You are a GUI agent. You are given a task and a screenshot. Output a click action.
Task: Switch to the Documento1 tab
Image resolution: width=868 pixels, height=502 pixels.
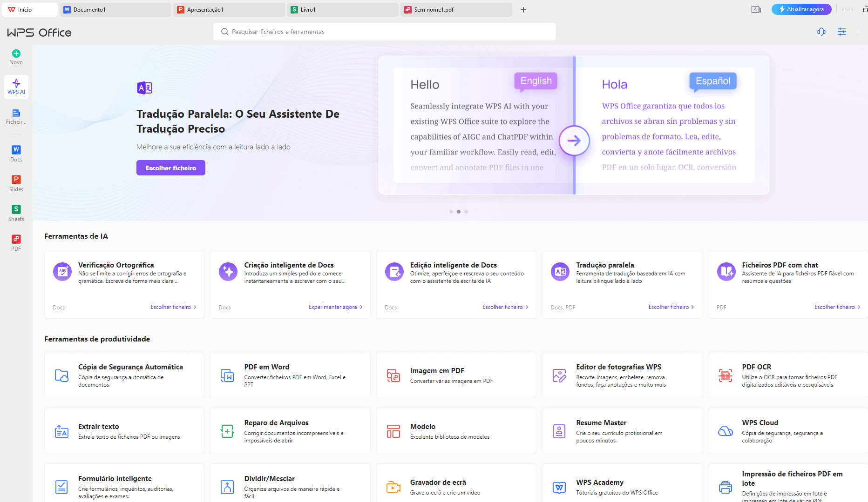tap(115, 10)
